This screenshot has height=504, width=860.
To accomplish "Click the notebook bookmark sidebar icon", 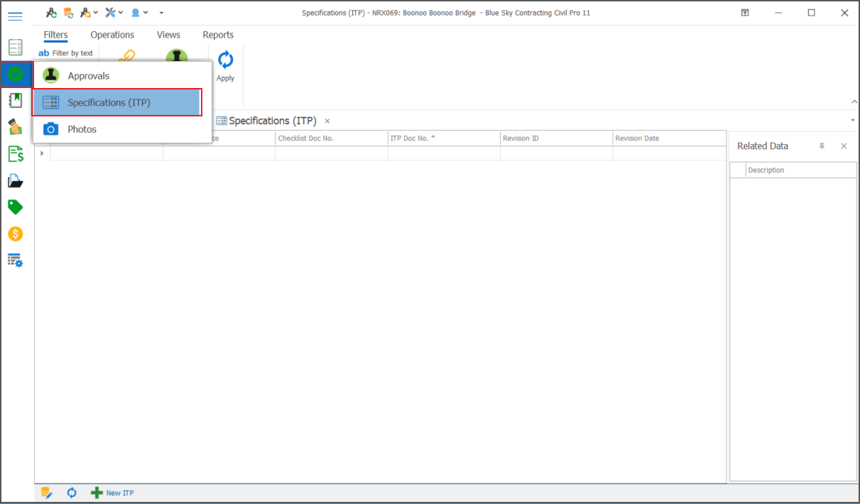I will [x=16, y=100].
